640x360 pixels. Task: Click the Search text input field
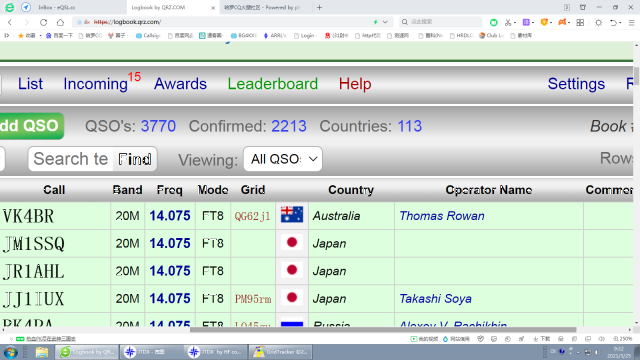(71, 159)
